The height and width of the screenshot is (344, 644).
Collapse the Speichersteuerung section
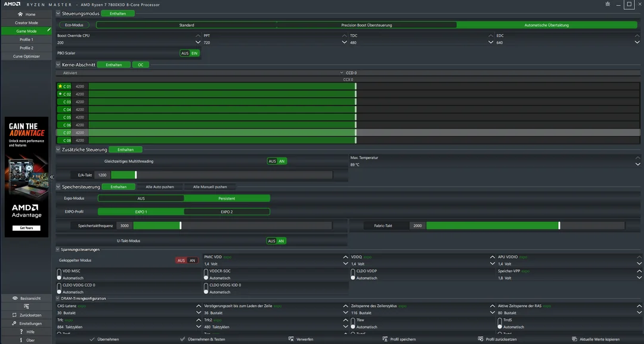tap(58, 187)
